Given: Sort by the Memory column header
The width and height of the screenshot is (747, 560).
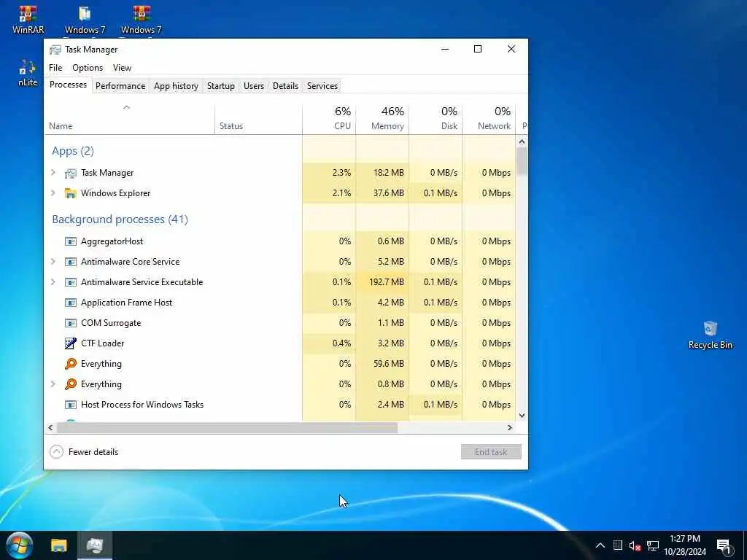Looking at the screenshot, I should (x=382, y=119).
